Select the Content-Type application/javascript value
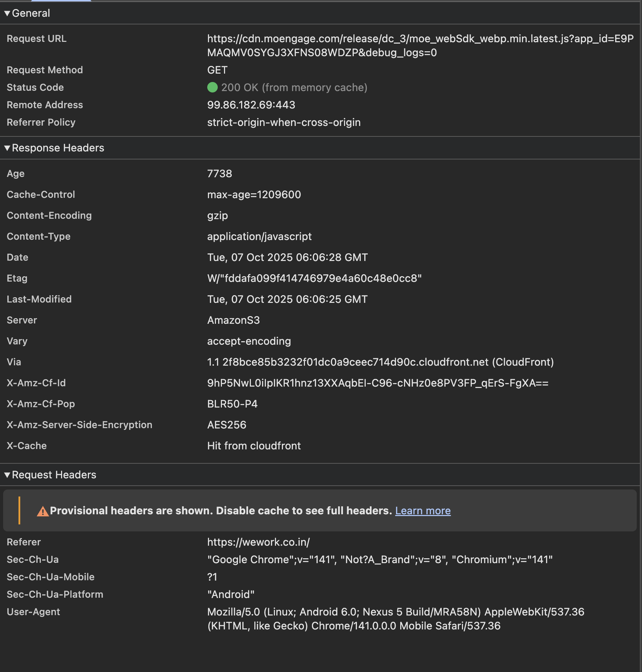 (x=259, y=236)
